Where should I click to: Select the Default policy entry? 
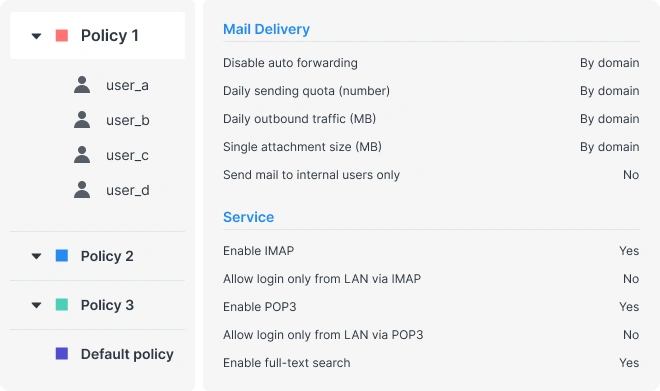click(127, 354)
